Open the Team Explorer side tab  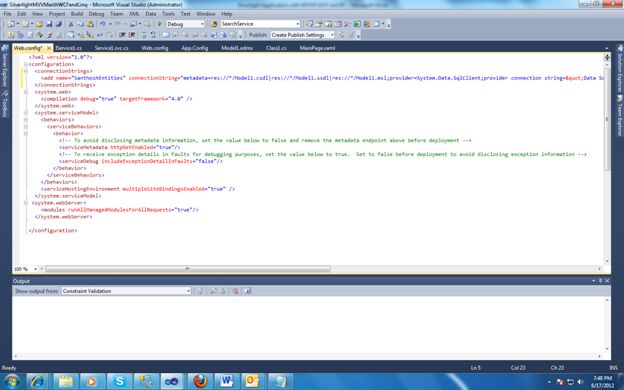(x=620, y=116)
